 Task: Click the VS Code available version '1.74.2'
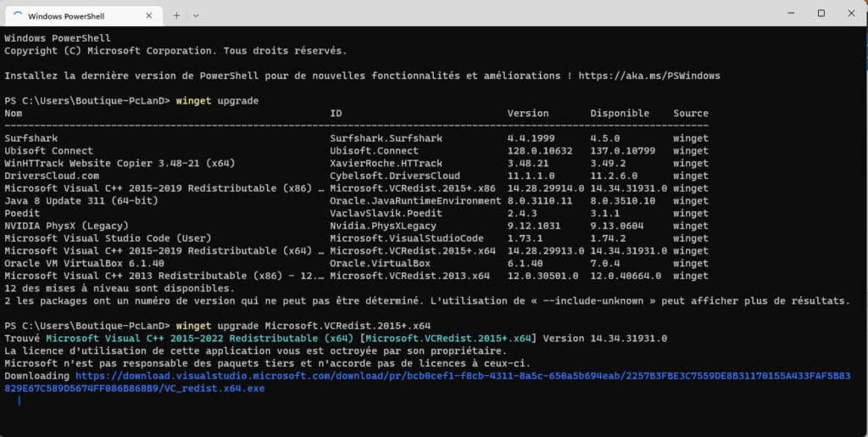click(608, 238)
